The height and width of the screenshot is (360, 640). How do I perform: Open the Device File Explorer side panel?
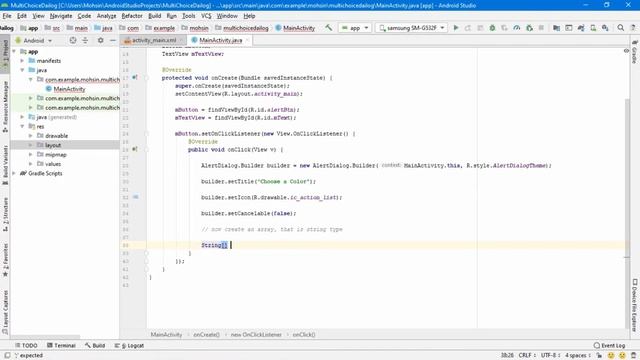(635, 305)
